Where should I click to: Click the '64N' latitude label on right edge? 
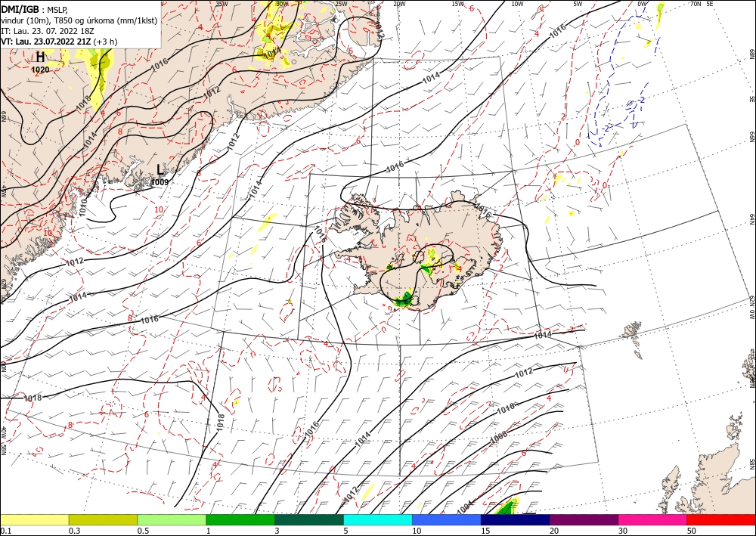click(x=752, y=218)
